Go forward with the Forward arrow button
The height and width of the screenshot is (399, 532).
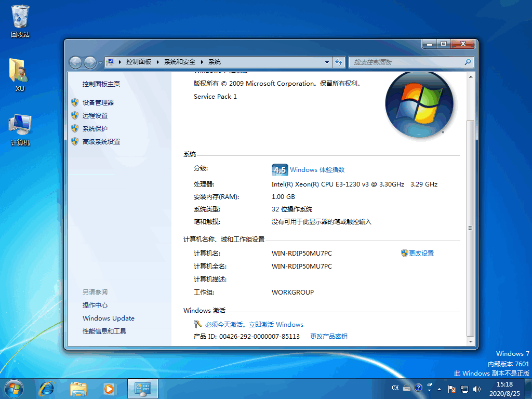[90, 62]
